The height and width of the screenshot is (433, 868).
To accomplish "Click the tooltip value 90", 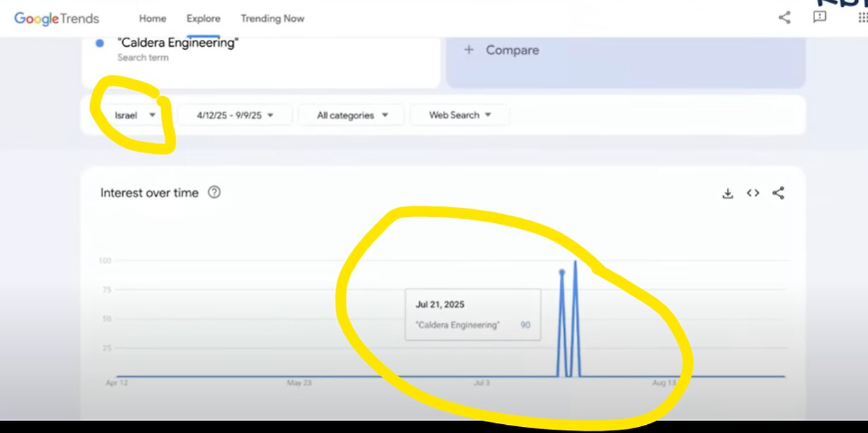I will (526, 325).
